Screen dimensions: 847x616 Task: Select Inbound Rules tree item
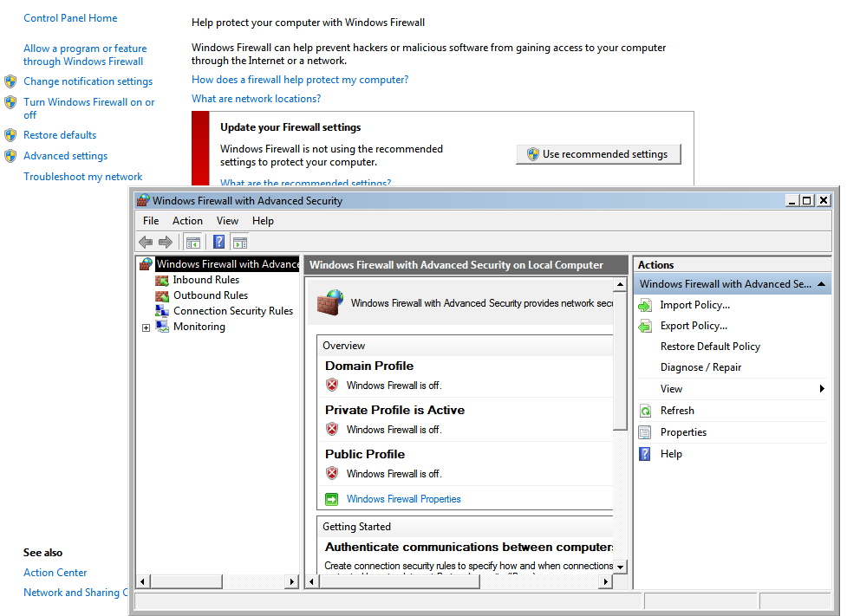205,280
